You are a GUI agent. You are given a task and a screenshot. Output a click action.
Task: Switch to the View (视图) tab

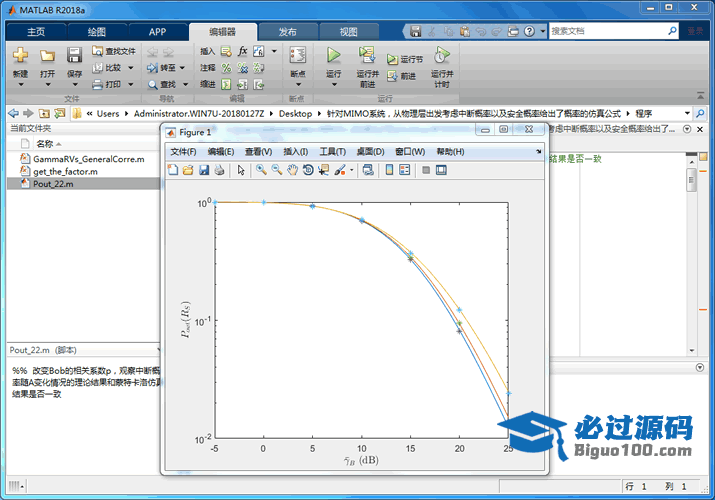(x=349, y=32)
